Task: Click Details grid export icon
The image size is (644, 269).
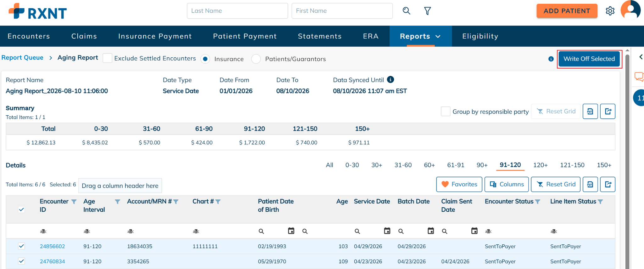Action: pos(608,184)
